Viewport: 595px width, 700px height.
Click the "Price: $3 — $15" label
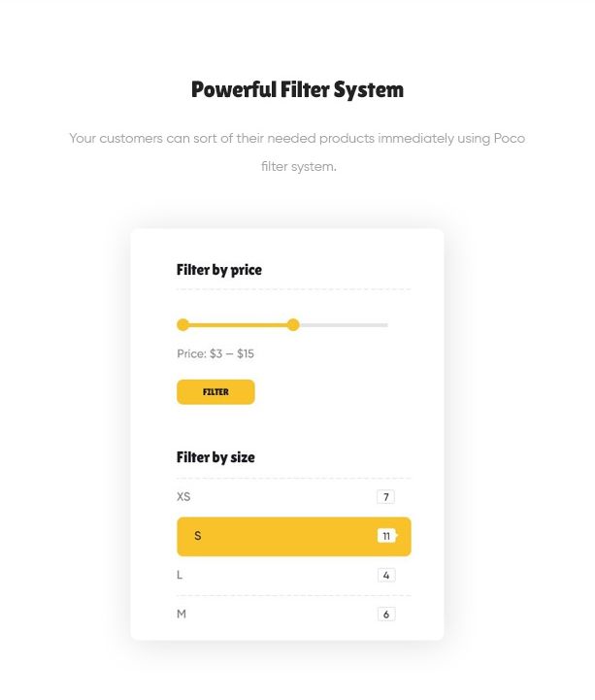215,354
